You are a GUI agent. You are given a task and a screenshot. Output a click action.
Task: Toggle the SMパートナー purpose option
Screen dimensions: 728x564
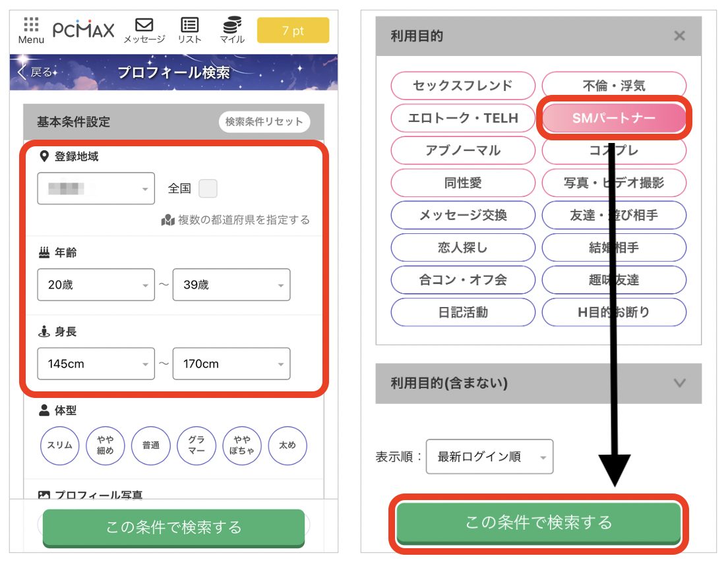click(614, 119)
